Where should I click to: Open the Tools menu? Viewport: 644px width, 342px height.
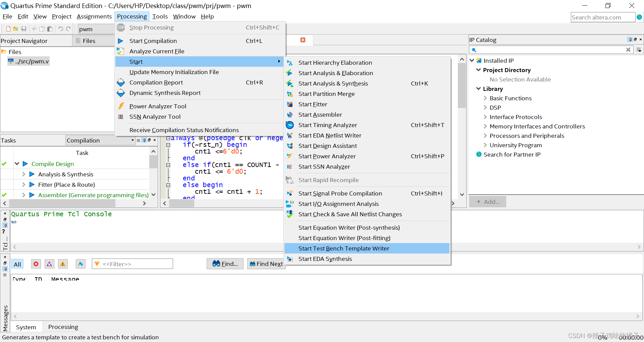click(160, 16)
